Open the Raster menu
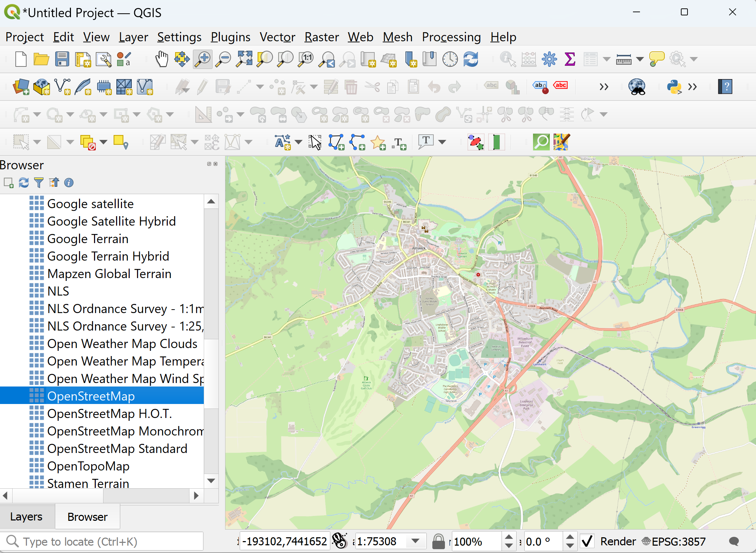Viewport: 756px width, 553px height. (321, 37)
